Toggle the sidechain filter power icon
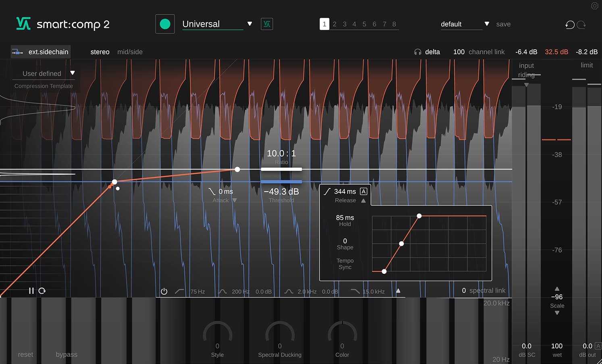602x364 pixels. [164, 292]
